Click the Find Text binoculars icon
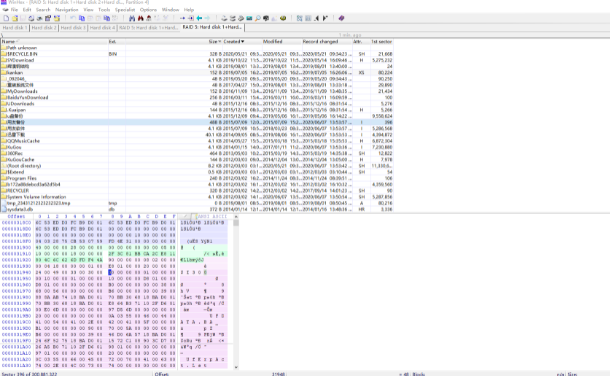610x376 pixels. click(132, 18)
